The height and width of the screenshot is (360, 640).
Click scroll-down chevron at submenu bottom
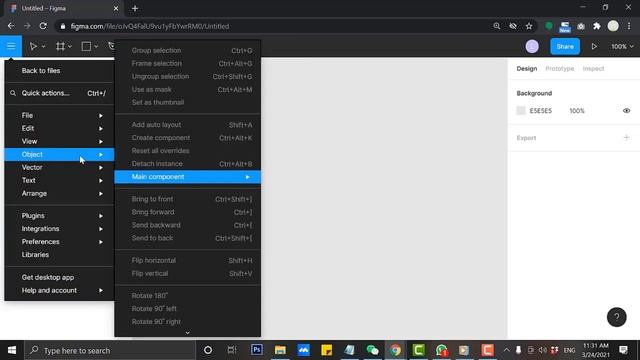click(x=187, y=333)
